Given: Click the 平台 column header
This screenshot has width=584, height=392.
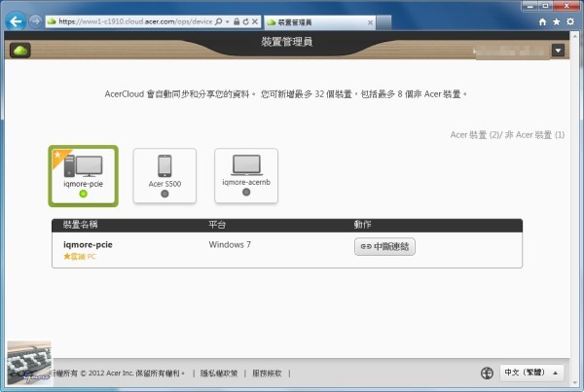Looking at the screenshot, I should [x=217, y=225].
